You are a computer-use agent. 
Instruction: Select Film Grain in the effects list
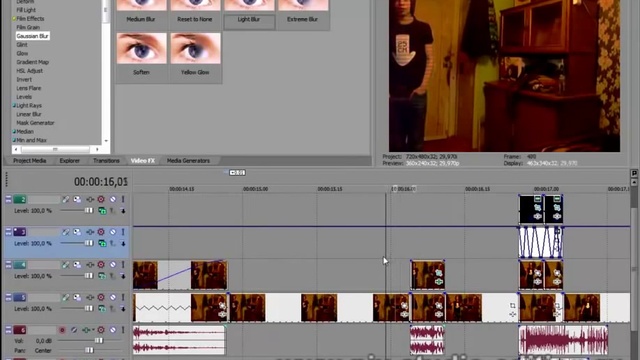tap(28, 27)
